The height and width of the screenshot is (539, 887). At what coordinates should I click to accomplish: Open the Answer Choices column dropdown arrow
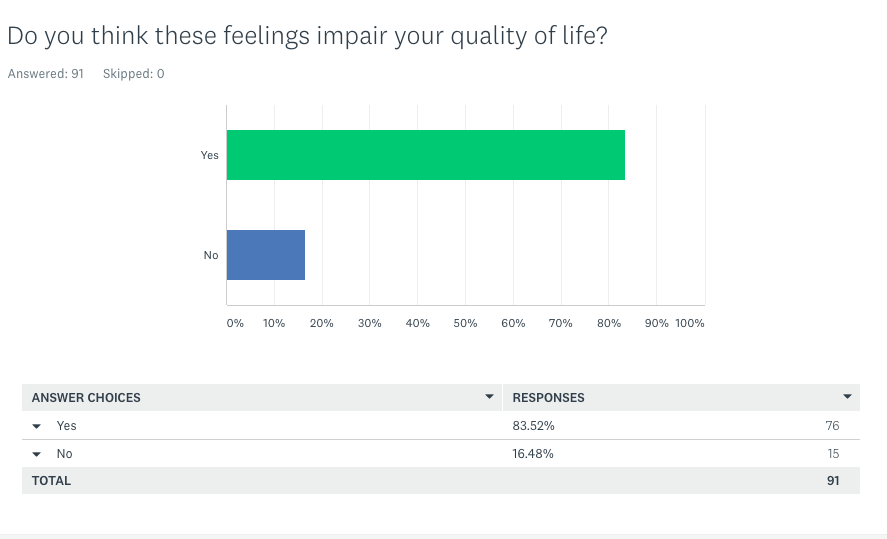(x=489, y=397)
